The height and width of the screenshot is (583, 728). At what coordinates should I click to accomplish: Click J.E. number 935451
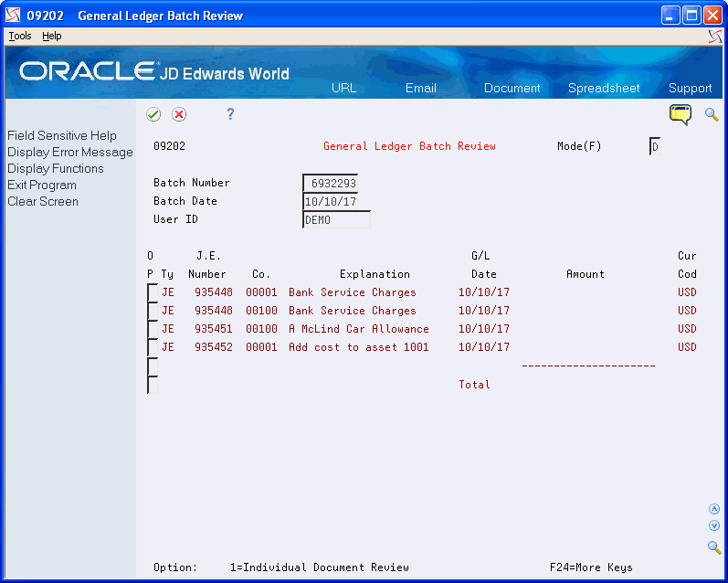point(214,329)
